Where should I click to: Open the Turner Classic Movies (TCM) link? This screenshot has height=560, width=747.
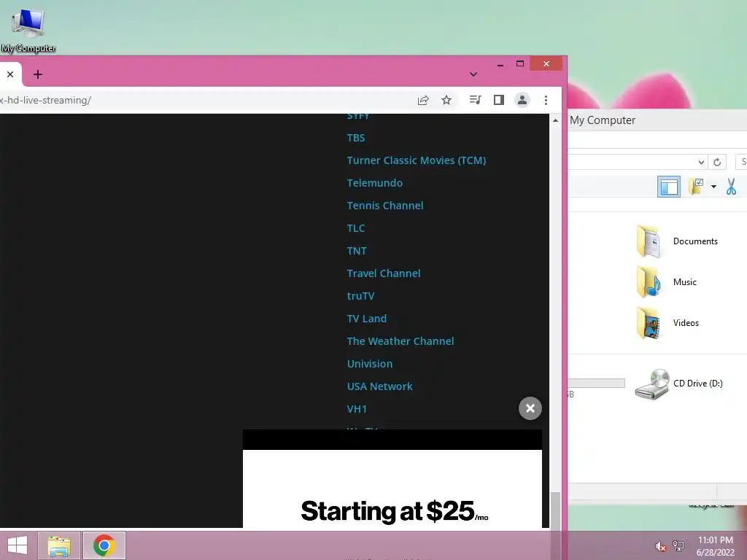tap(417, 160)
